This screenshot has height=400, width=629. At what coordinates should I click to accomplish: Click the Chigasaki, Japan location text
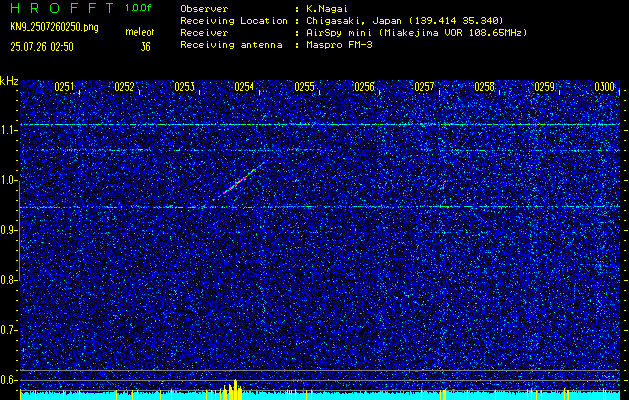405,21
